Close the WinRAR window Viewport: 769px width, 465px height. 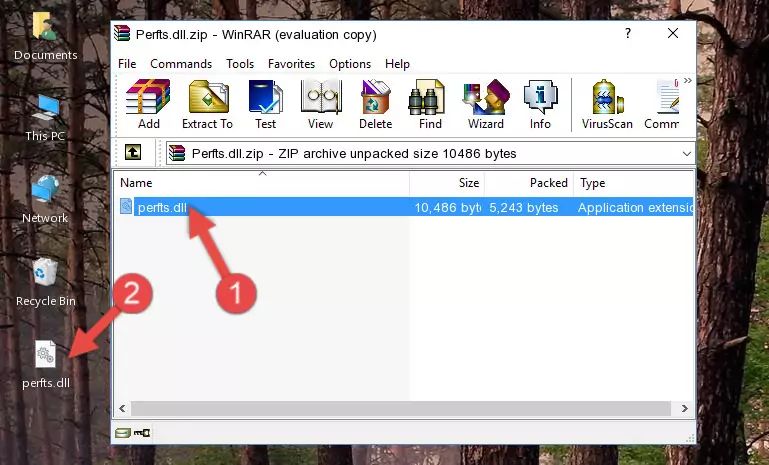point(673,33)
